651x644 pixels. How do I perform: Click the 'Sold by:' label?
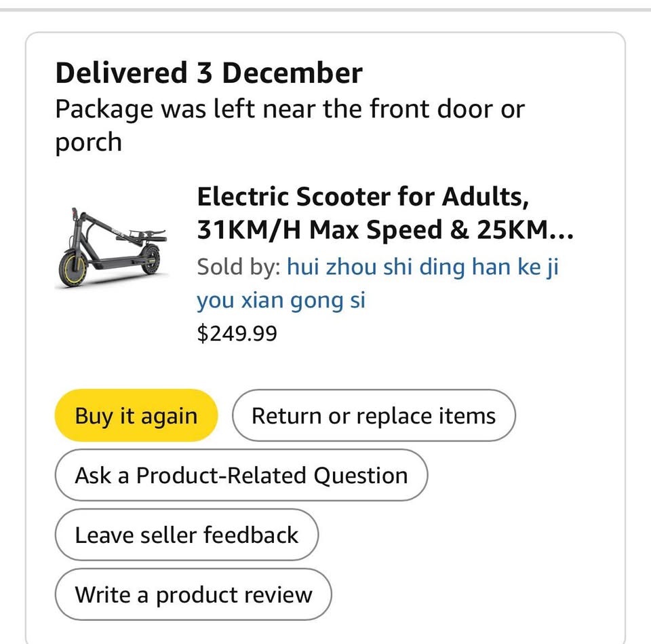(238, 267)
